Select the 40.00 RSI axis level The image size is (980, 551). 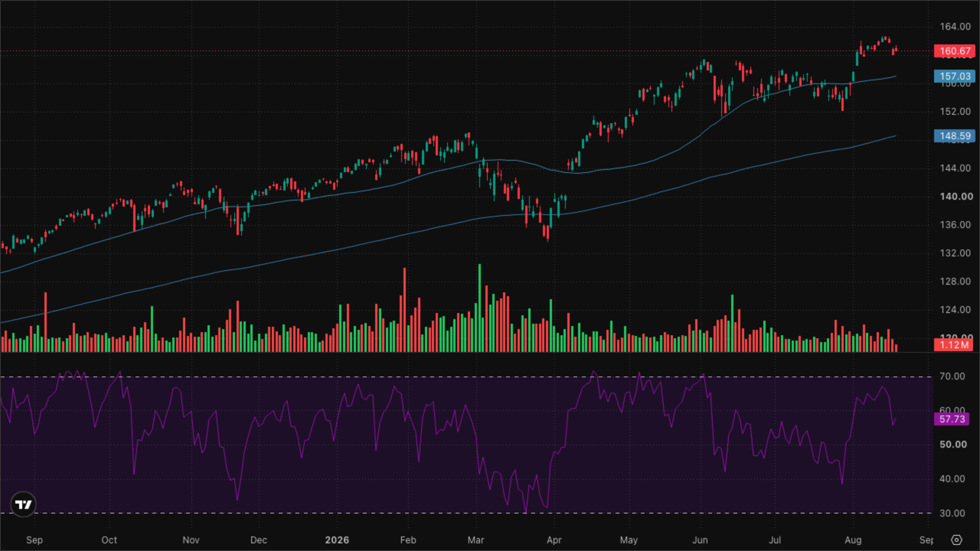pyautogui.click(x=952, y=479)
